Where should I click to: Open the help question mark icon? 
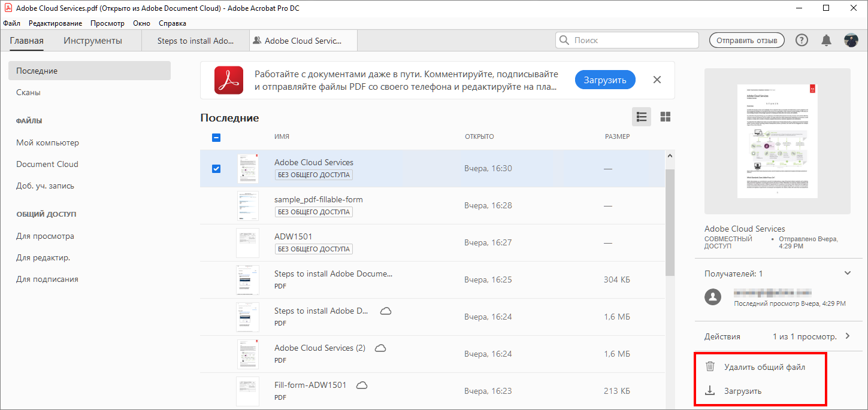802,40
